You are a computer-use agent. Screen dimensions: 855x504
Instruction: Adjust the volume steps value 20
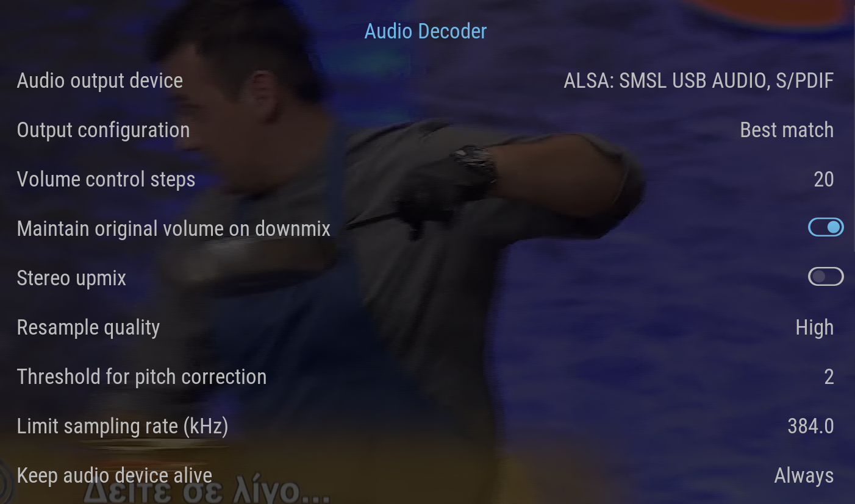point(824,179)
